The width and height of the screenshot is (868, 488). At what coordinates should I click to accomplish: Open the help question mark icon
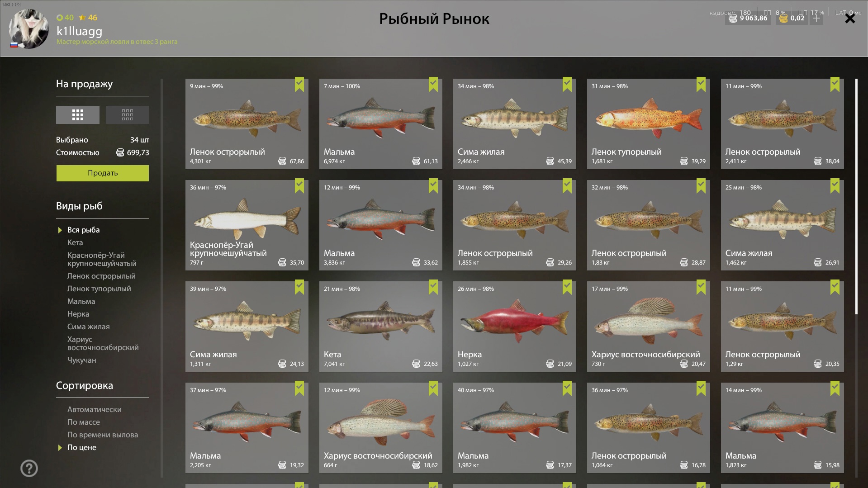29,468
